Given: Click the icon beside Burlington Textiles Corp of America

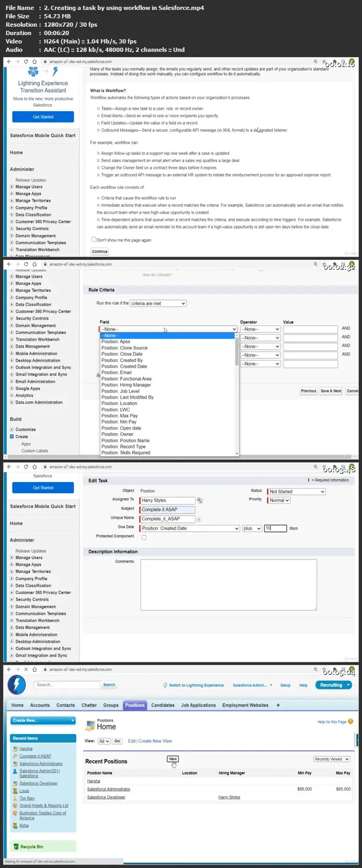Looking at the screenshot, I should point(15,814).
